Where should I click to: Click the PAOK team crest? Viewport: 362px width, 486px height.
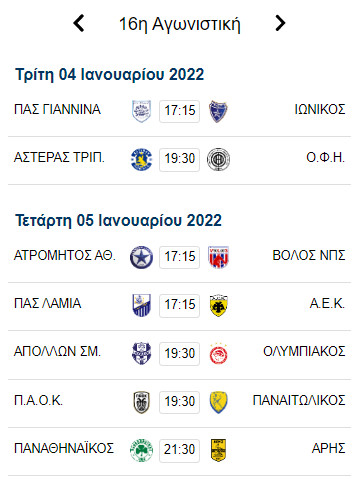pyautogui.click(x=141, y=402)
